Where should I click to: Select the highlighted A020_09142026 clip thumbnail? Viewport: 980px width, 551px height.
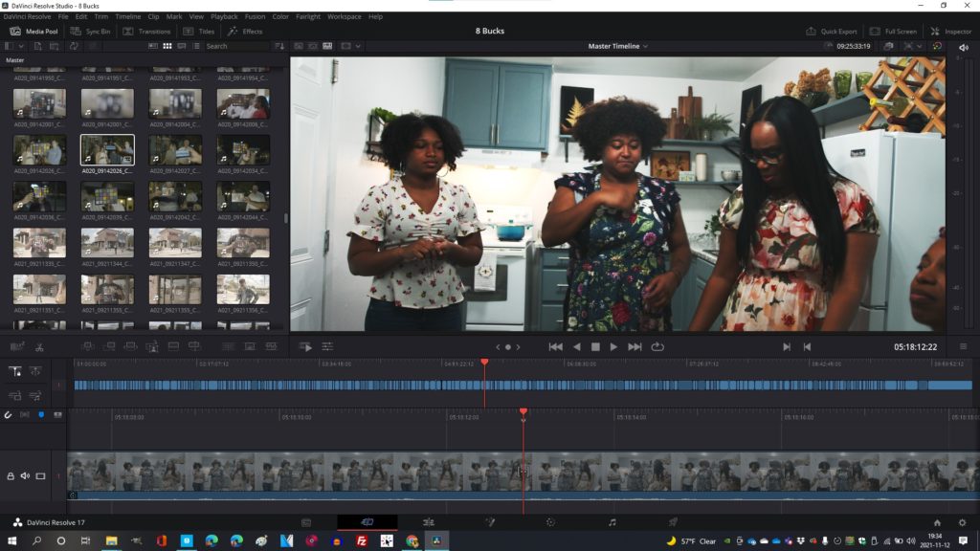click(107, 149)
